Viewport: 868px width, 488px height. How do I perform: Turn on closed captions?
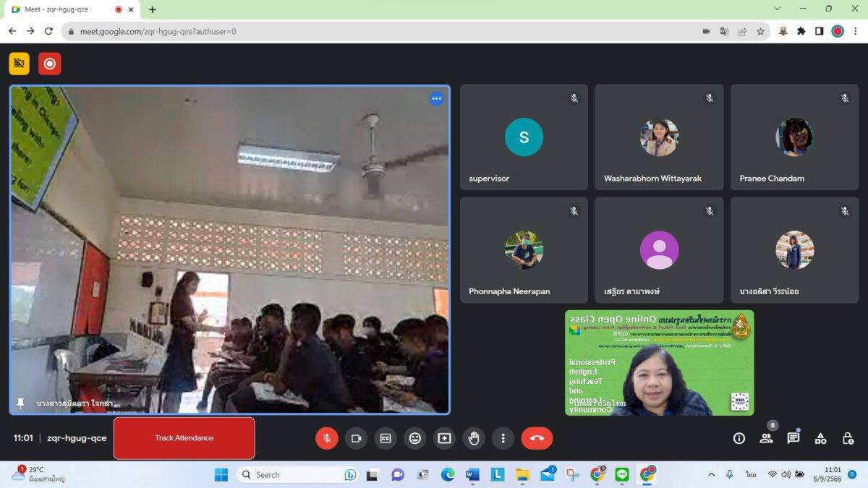point(386,438)
